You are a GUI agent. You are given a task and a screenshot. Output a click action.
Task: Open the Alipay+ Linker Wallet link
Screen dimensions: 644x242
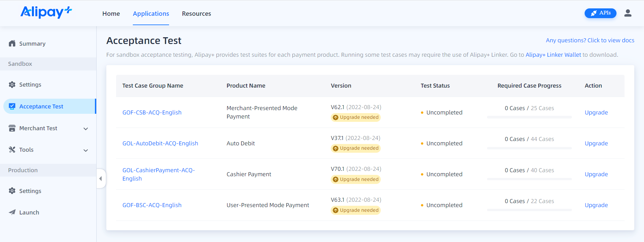pos(553,55)
